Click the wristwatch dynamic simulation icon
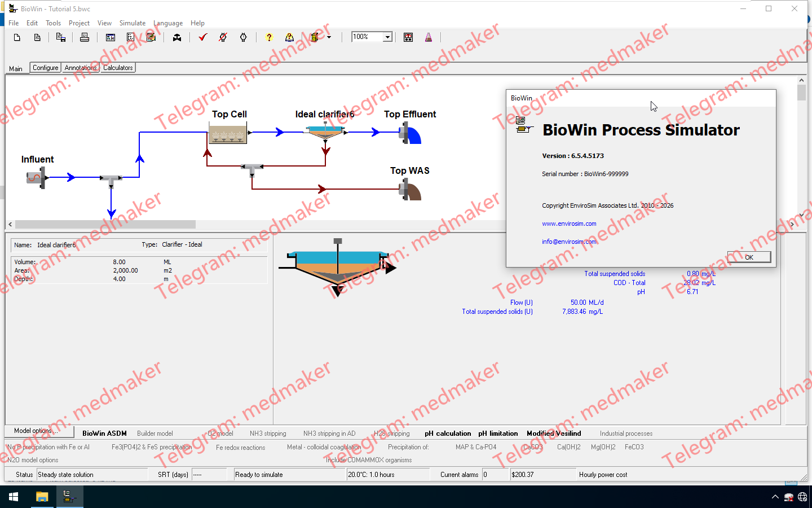The height and width of the screenshot is (508, 812). click(x=244, y=37)
